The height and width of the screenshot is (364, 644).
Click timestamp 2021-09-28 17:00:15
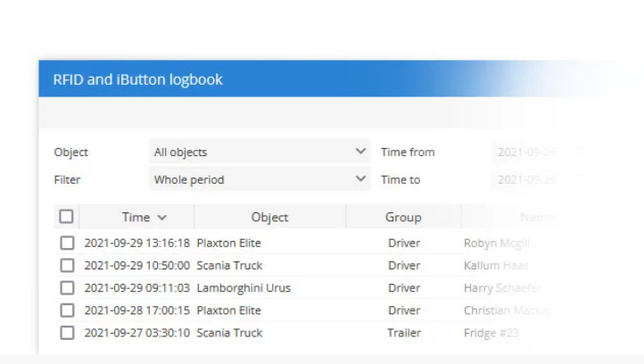(x=137, y=310)
